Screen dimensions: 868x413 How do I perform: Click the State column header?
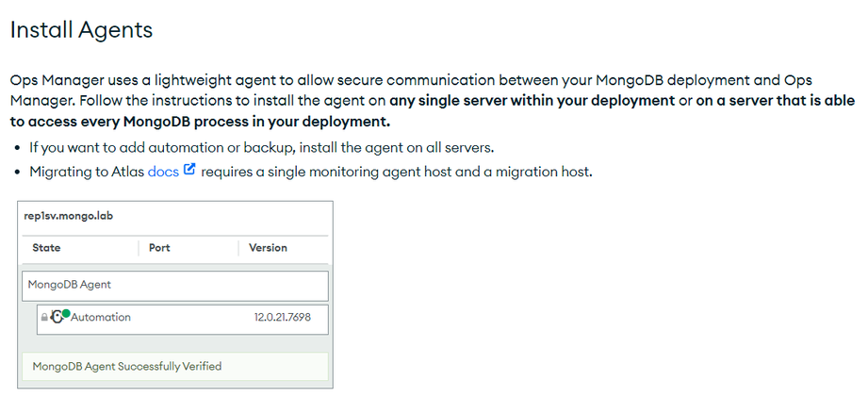click(x=46, y=247)
